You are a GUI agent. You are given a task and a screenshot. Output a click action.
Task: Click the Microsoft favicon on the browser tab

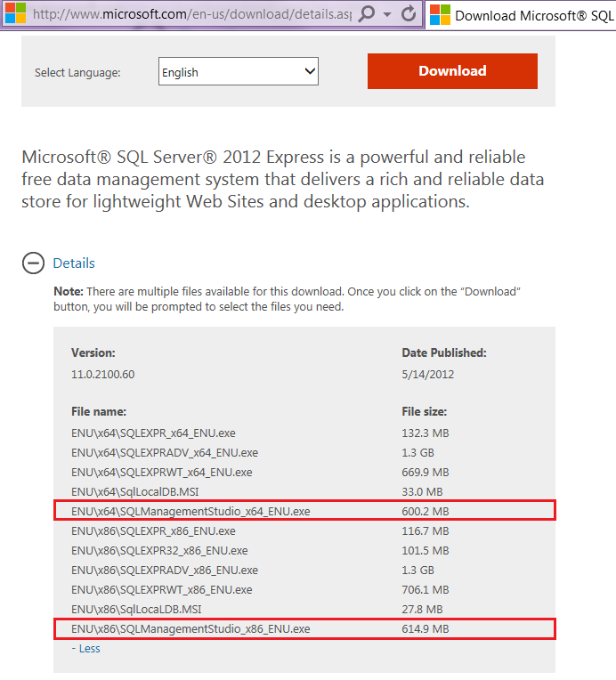(x=439, y=14)
